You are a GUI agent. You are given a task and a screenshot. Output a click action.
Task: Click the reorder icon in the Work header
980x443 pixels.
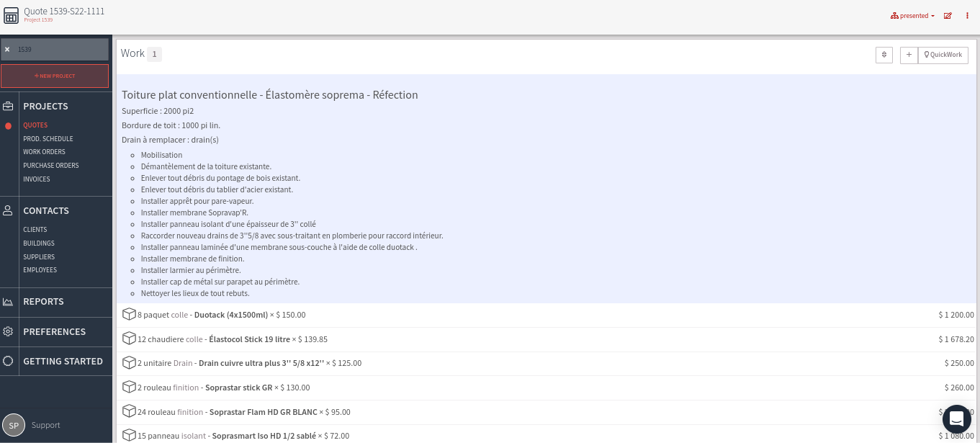tap(884, 55)
